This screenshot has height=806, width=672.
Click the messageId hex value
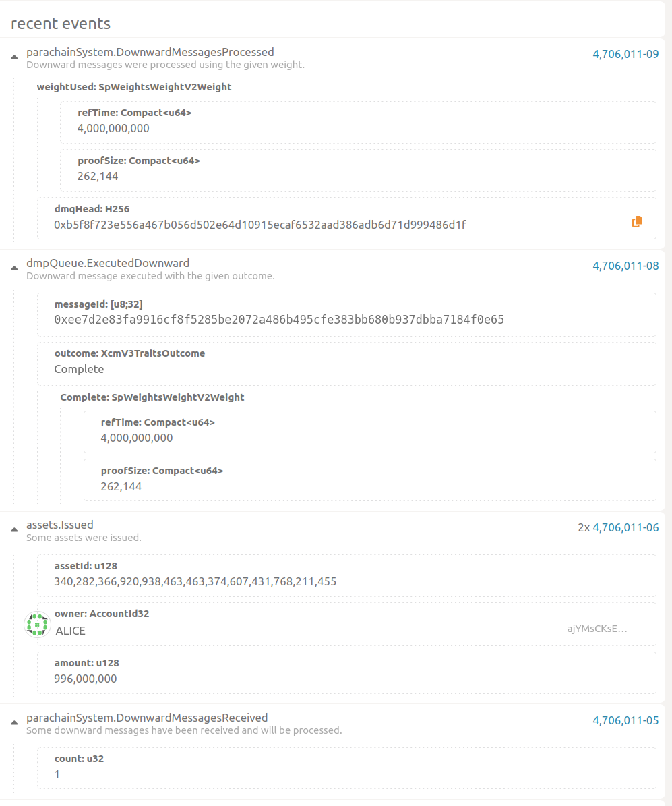(x=279, y=320)
